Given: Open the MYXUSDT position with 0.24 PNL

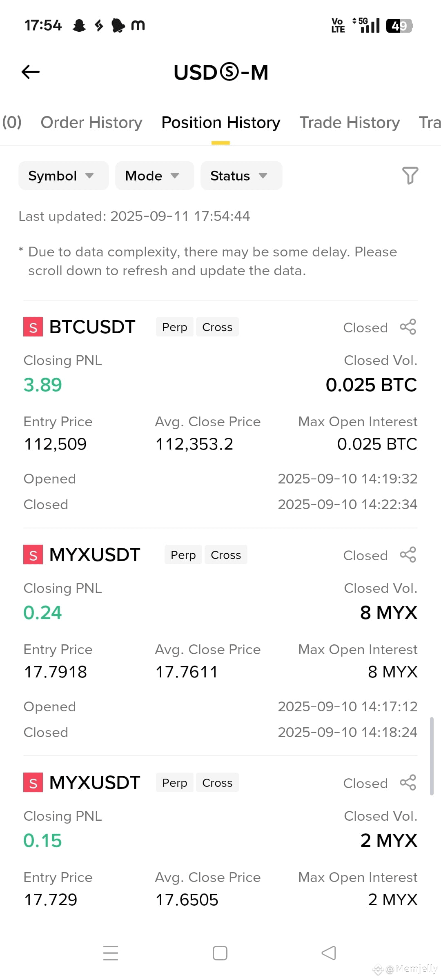Looking at the screenshot, I should click(95, 555).
